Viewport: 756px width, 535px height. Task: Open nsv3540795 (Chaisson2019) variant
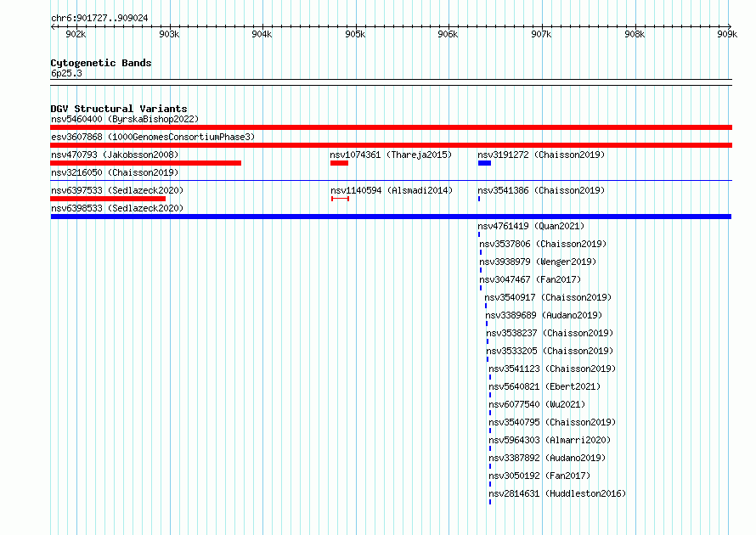point(552,422)
